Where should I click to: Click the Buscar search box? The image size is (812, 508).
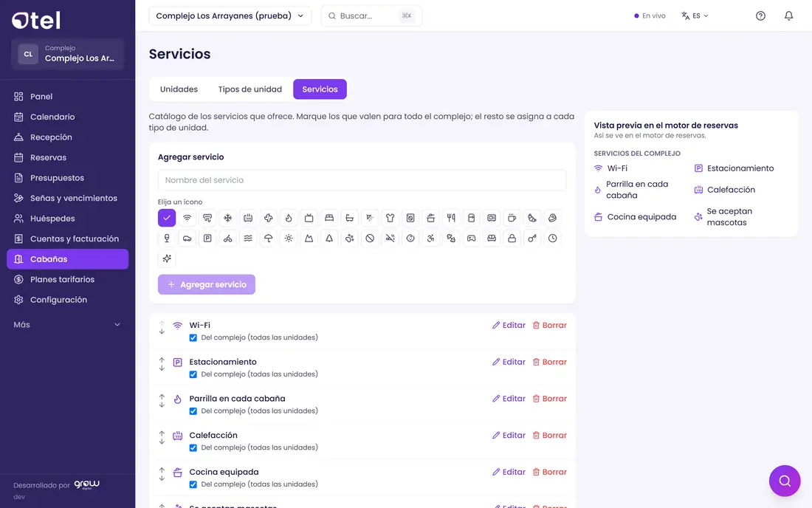(x=371, y=16)
